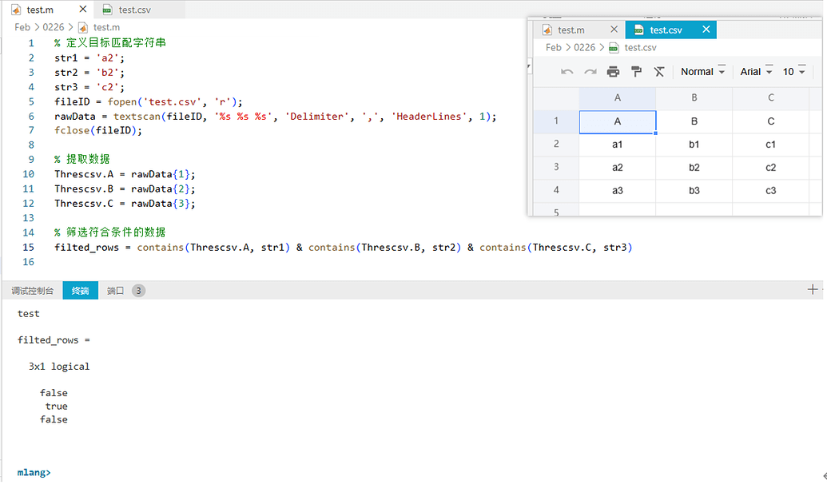827x504 pixels.
Task: Select column B header in spreadsheet
Action: tap(694, 97)
